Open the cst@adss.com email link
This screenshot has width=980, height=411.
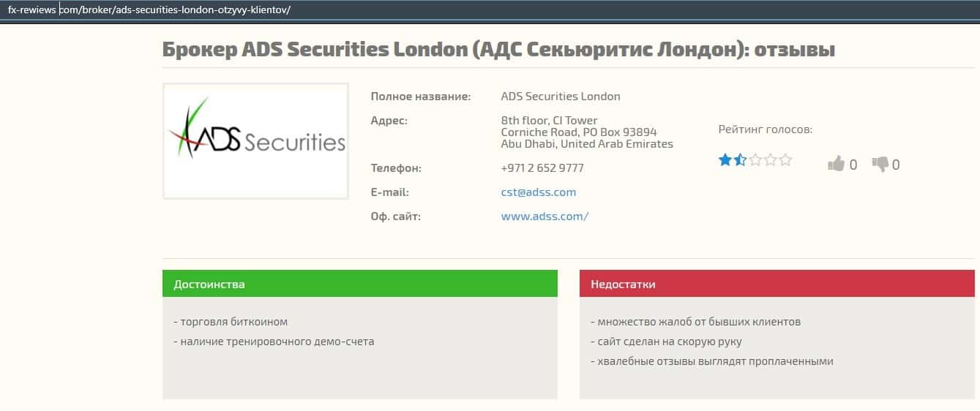tap(538, 192)
